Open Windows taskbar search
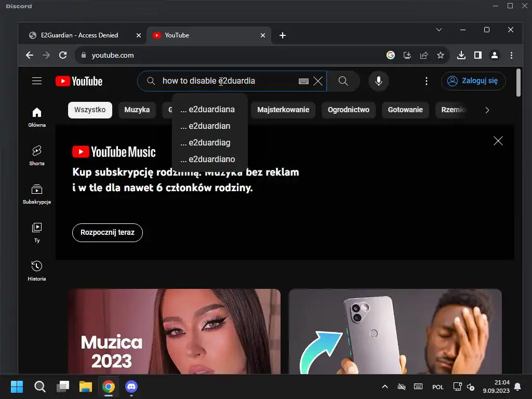 [39, 387]
